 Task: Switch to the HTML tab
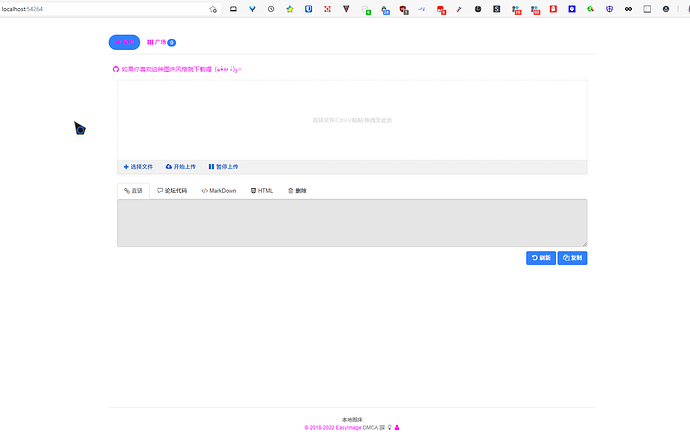261,190
